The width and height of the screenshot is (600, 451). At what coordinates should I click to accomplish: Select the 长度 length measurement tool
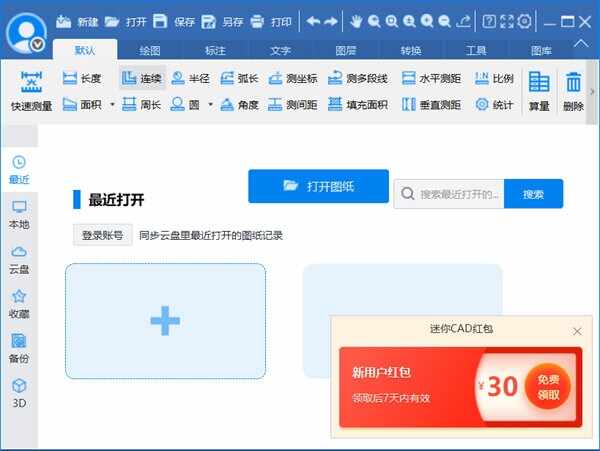click(x=81, y=78)
